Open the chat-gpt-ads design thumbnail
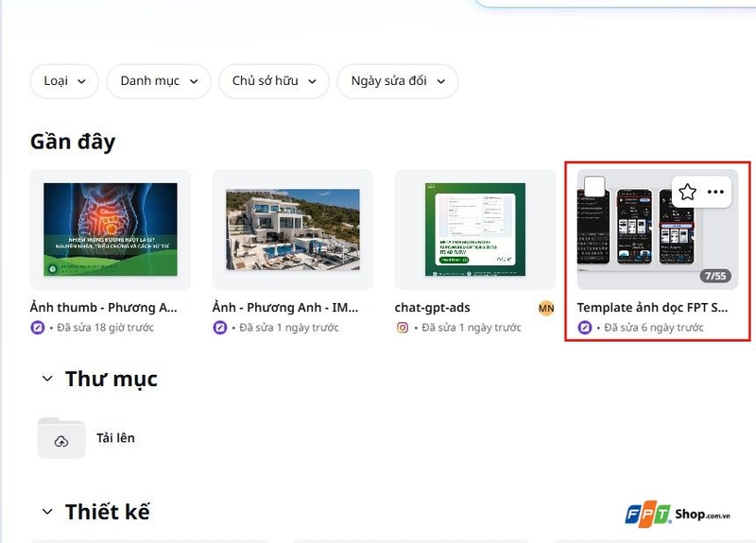 (475, 229)
